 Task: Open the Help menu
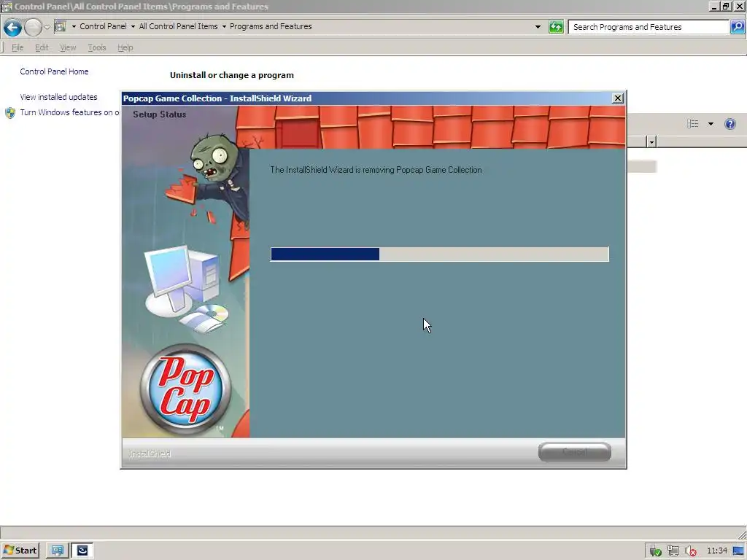pos(125,47)
